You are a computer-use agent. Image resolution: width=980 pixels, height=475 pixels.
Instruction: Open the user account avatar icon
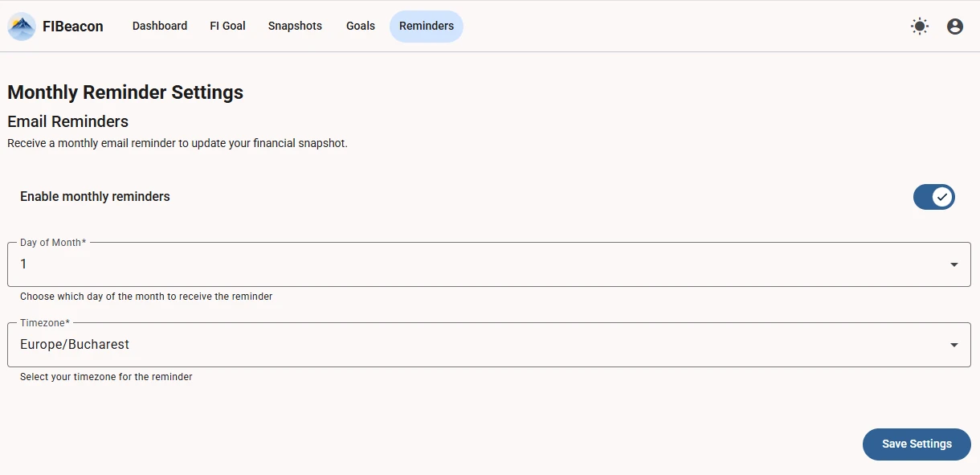[x=954, y=26]
